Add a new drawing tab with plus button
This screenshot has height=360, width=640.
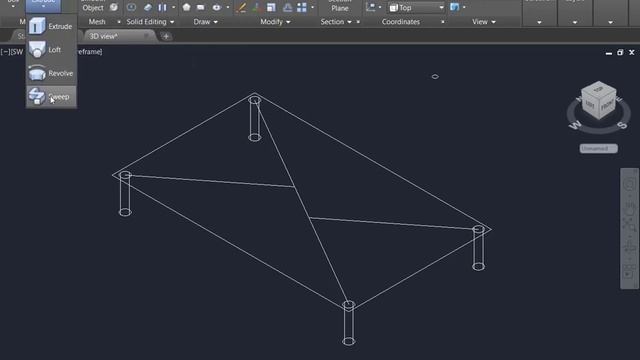pyautogui.click(x=166, y=36)
